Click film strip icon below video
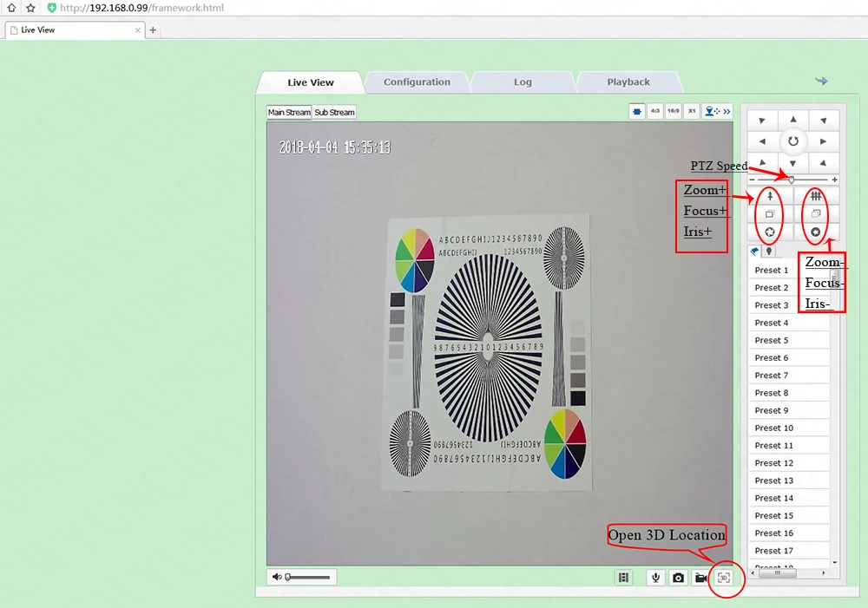Viewport: 868px width, 608px height. tap(624, 578)
